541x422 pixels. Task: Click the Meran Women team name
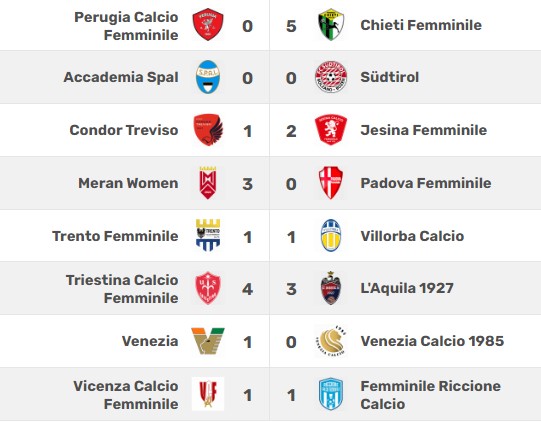[x=128, y=183]
